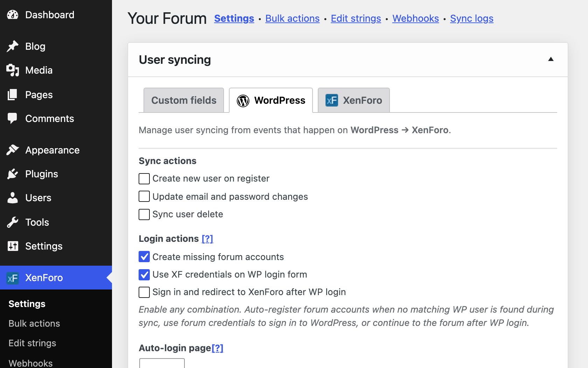Open Edit strings in XenForo submenu

32,343
